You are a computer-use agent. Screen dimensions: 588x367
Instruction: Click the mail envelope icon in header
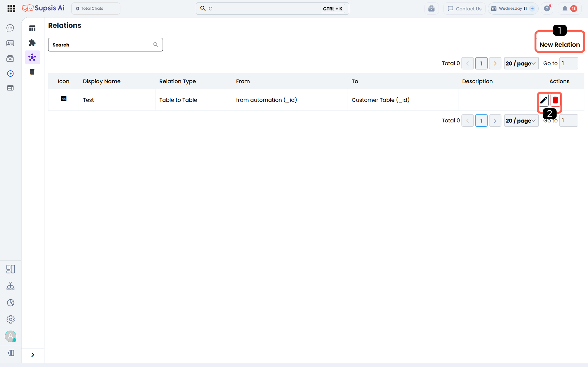point(431,9)
